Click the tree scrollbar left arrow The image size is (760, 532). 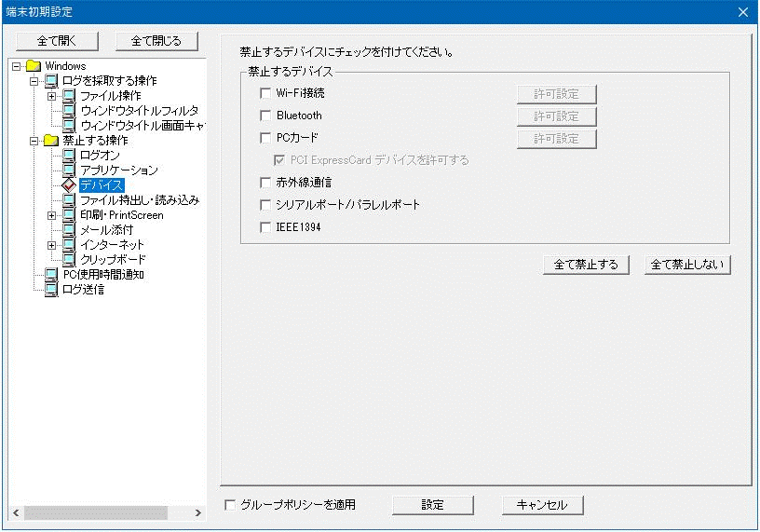click(16, 512)
